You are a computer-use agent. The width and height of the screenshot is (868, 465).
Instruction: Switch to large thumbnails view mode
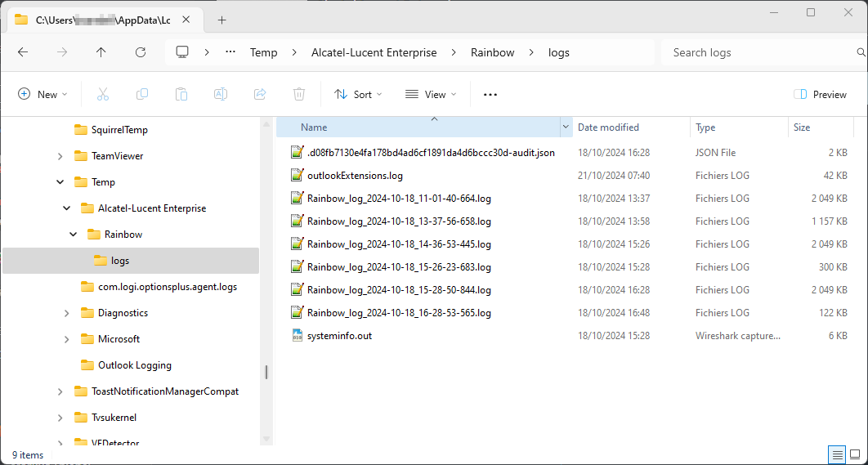click(854, 454)
